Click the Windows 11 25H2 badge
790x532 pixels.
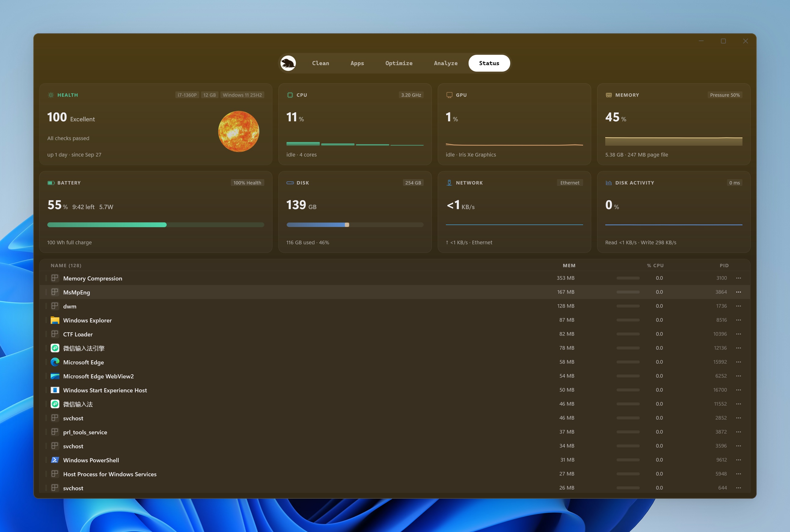click(242, 95)
